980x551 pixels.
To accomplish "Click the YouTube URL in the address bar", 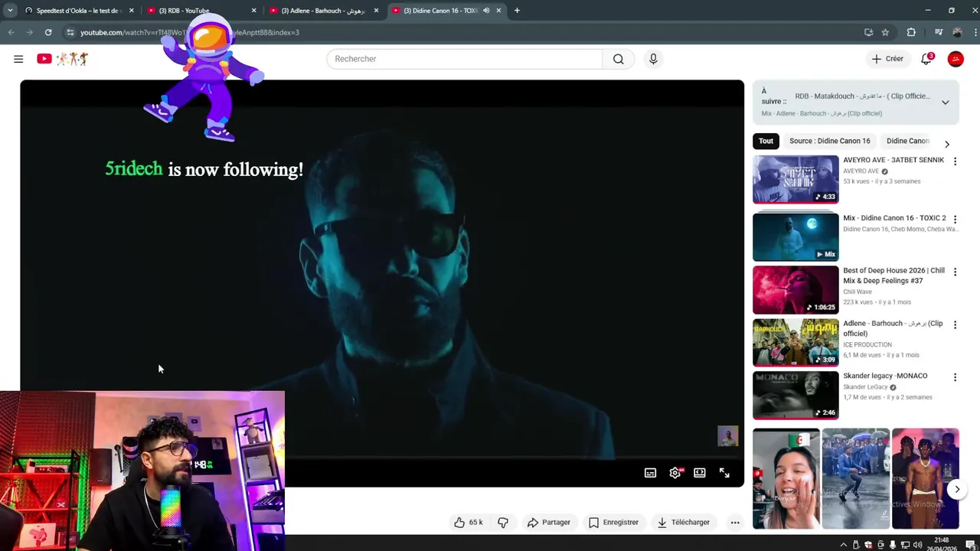I will tap(190, 32).
